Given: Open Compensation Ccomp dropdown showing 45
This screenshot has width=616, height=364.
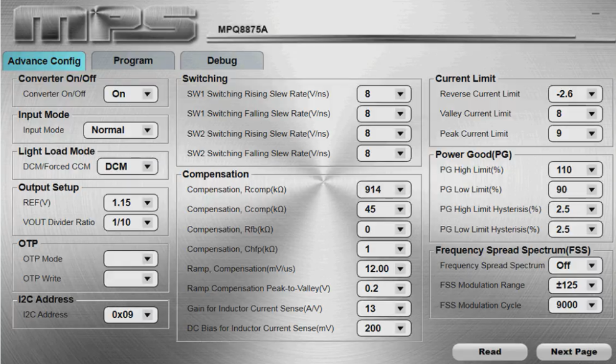Looking at the screenshot, I should click(x=384, y=209).
